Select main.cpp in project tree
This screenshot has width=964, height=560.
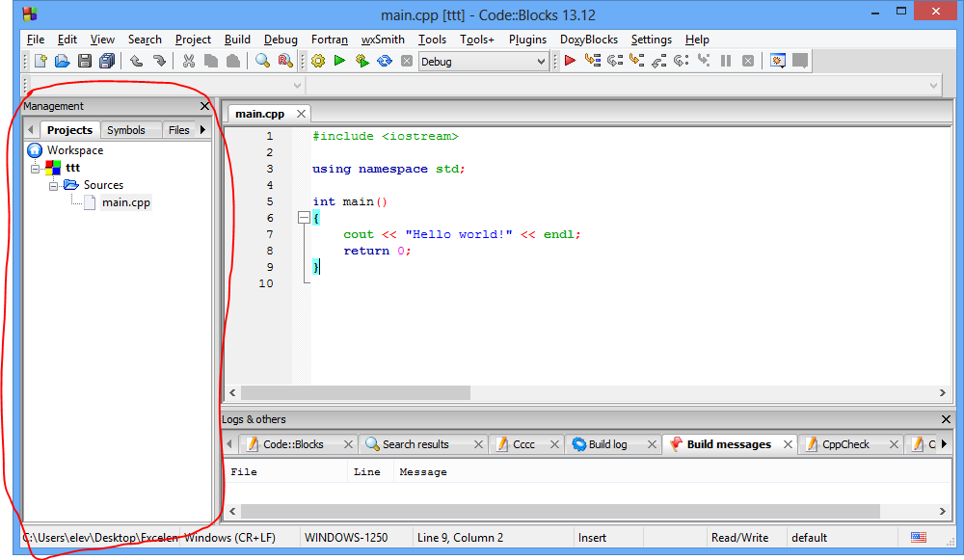[126, 202]
